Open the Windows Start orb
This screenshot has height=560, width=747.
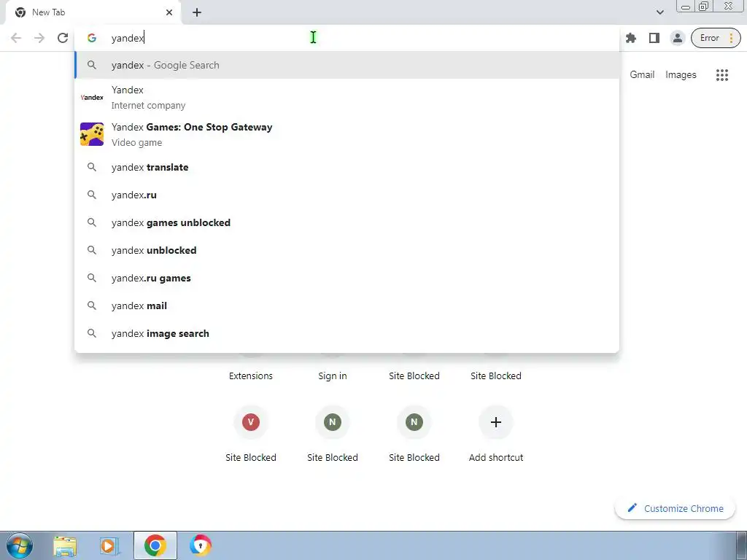pos(19,545)
